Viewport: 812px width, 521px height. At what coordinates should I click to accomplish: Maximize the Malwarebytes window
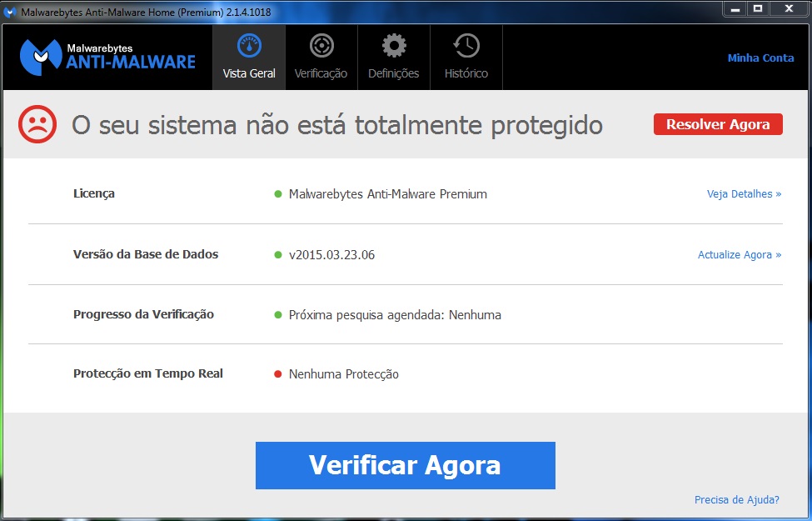[758, 9]
